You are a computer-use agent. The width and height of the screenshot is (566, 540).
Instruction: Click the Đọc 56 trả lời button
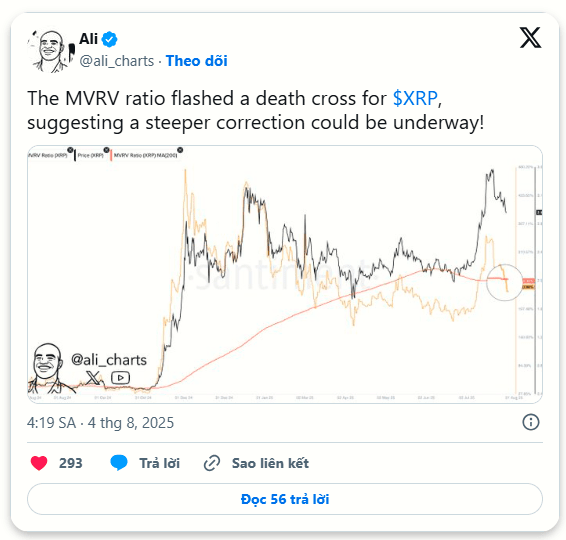pyautogui.click(x=285, y=499)
